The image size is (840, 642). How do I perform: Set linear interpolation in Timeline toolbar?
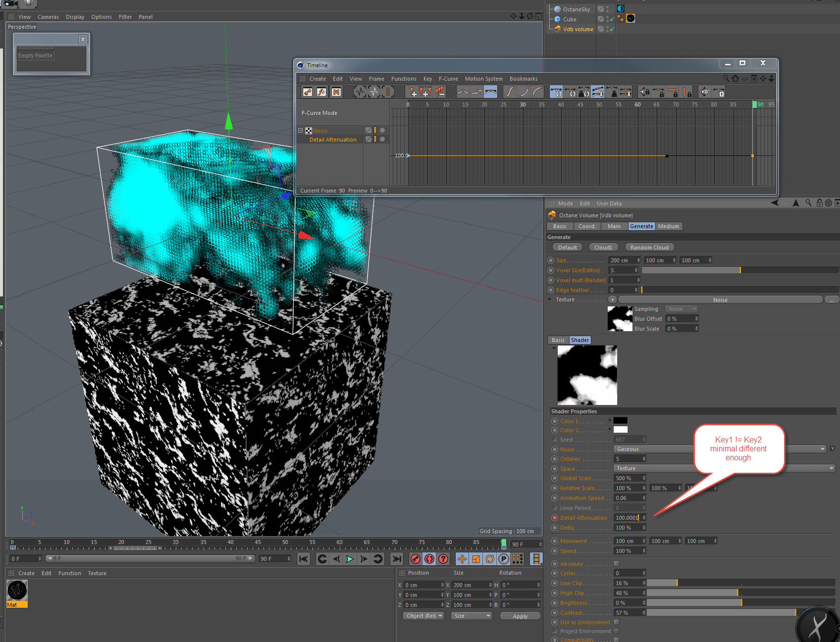tap(463, 92)
